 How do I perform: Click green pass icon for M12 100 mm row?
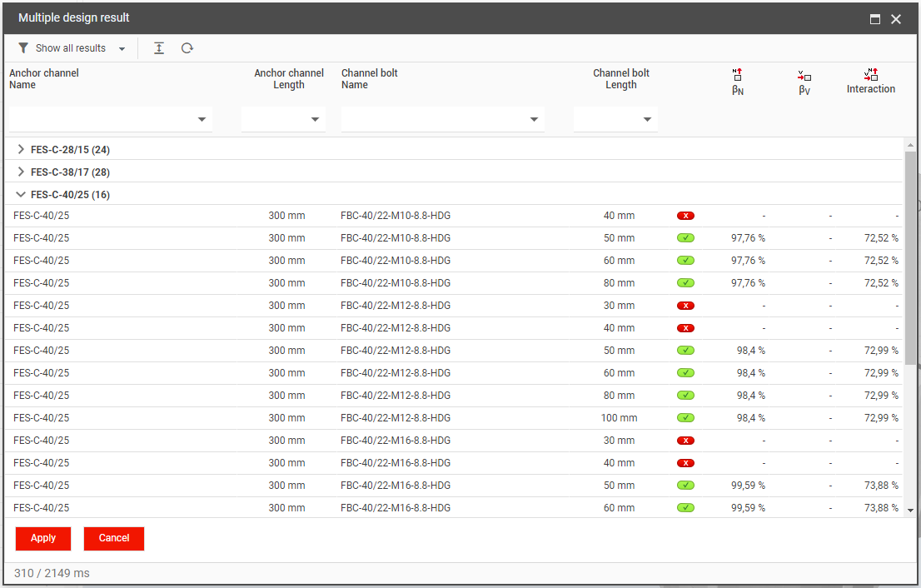click(x=685, y=417)
